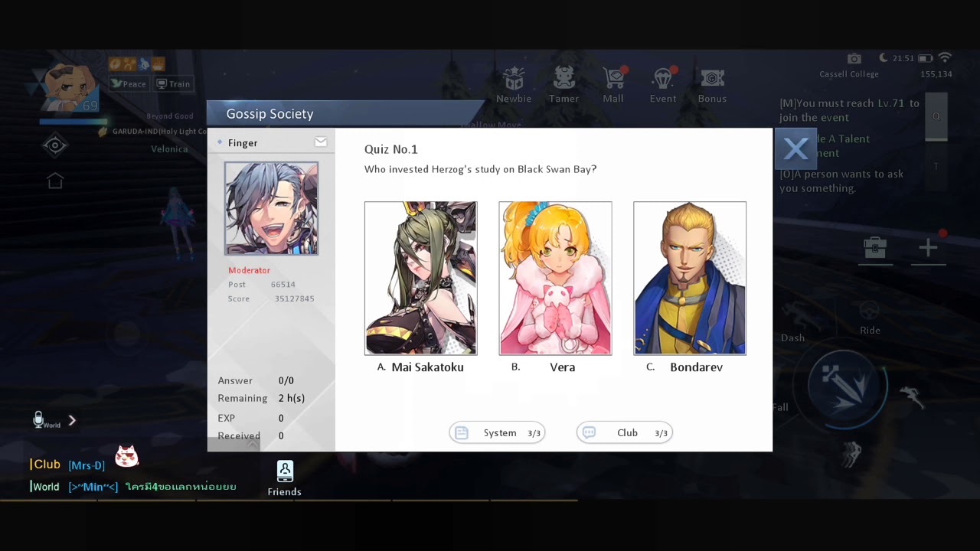Select the 'Bondarev' answer label

696,367
